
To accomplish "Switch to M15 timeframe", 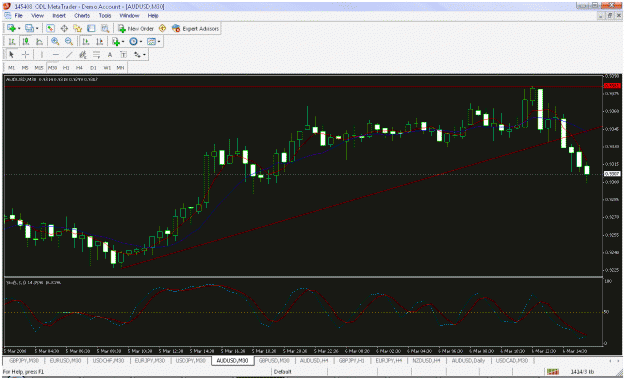I will coord(39,68).
